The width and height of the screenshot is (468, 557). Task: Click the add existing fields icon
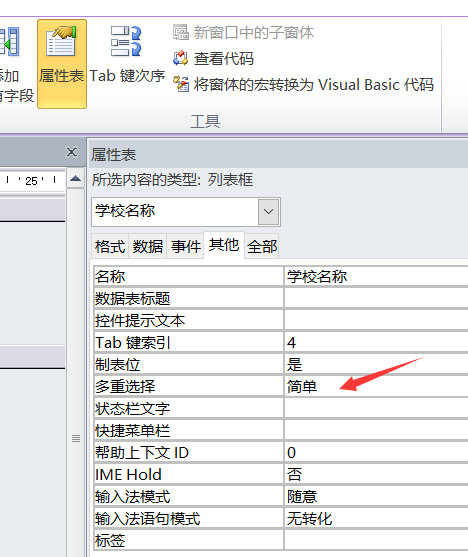pos(10,42)
